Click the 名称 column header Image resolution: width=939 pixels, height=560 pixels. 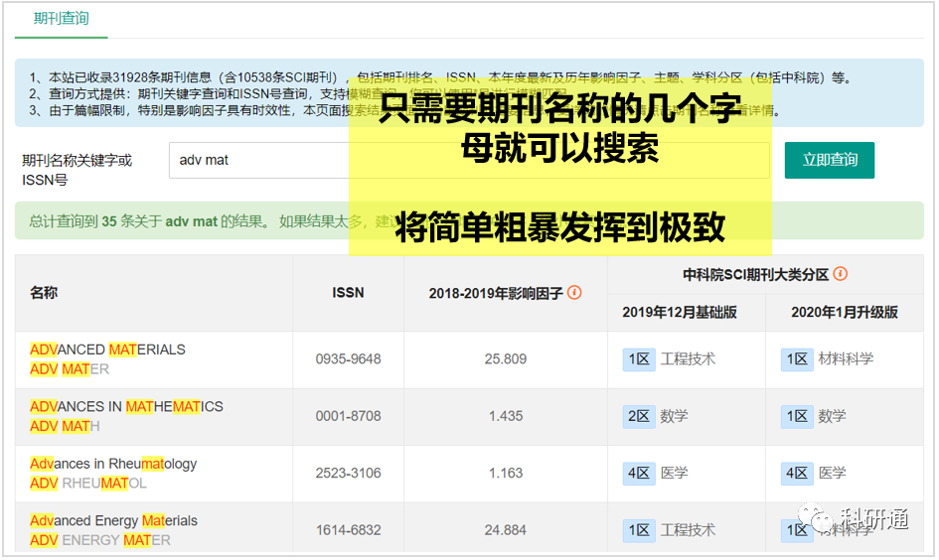[44, 293]
